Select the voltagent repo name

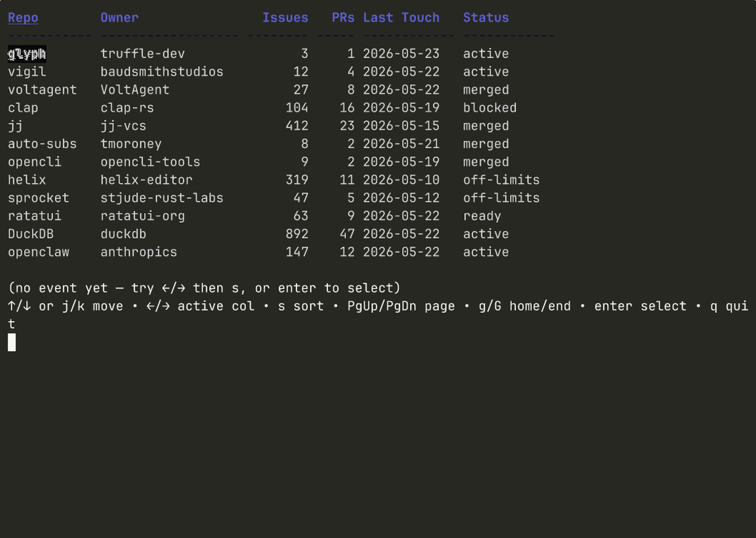pyautogui.click(x=42, y=90)
